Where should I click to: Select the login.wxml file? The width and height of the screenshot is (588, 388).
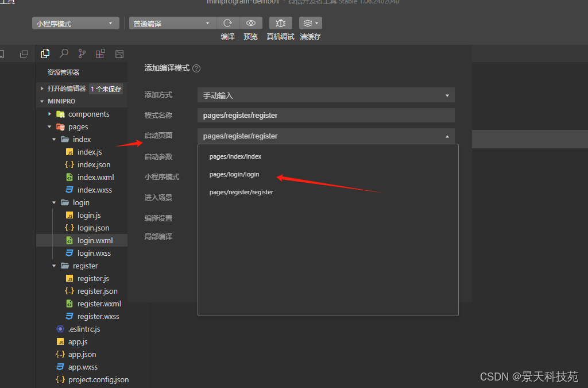coord(95,240)
